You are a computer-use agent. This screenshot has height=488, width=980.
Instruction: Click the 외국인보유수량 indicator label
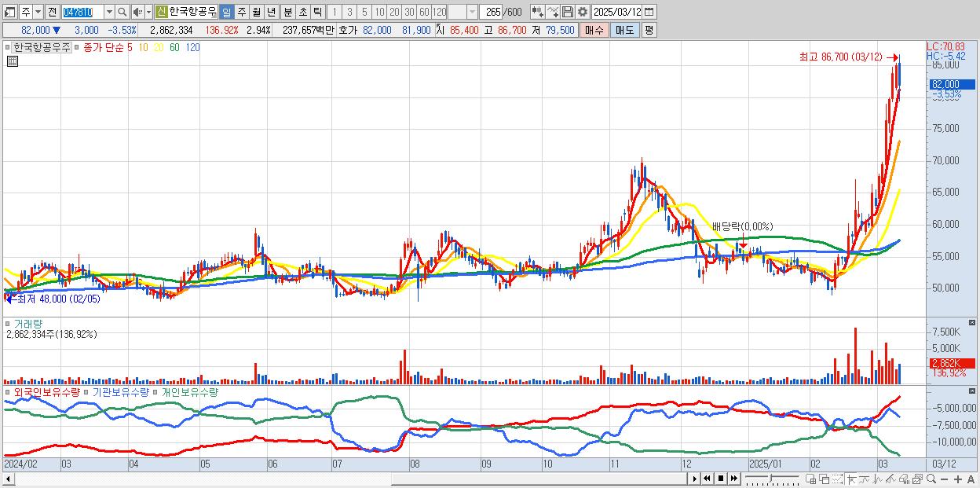coord(46,391)
